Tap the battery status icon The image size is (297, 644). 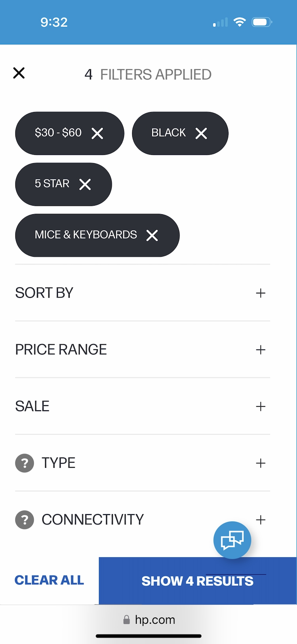(x=262, y=22)
